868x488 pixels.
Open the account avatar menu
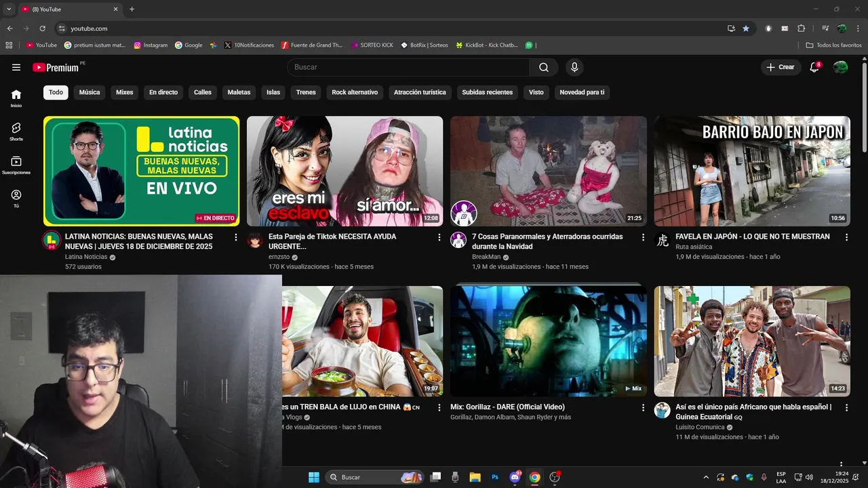(x=840, y=67)
